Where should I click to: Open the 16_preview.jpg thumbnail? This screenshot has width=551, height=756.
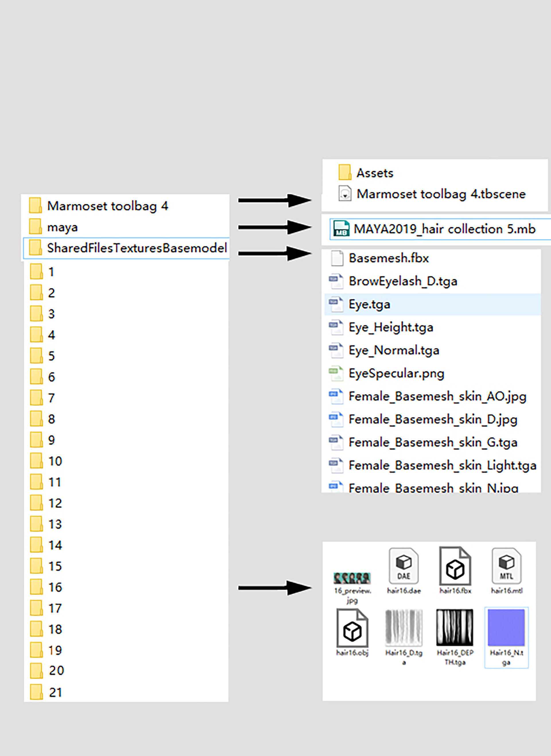pos(352,578)
